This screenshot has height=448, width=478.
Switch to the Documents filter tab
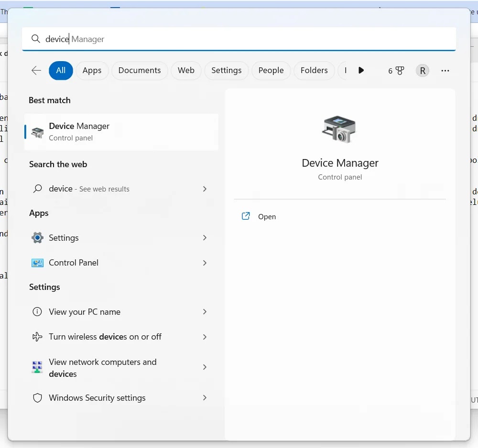139,70
